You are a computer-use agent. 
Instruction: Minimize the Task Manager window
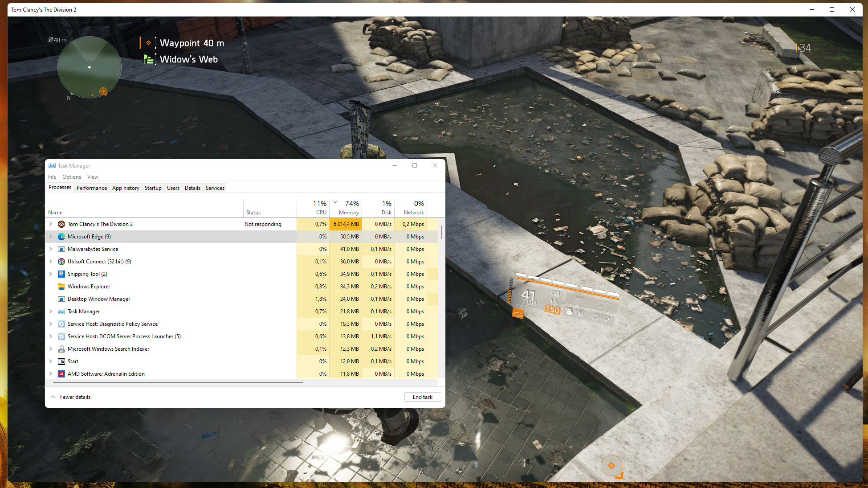(394, 165)
